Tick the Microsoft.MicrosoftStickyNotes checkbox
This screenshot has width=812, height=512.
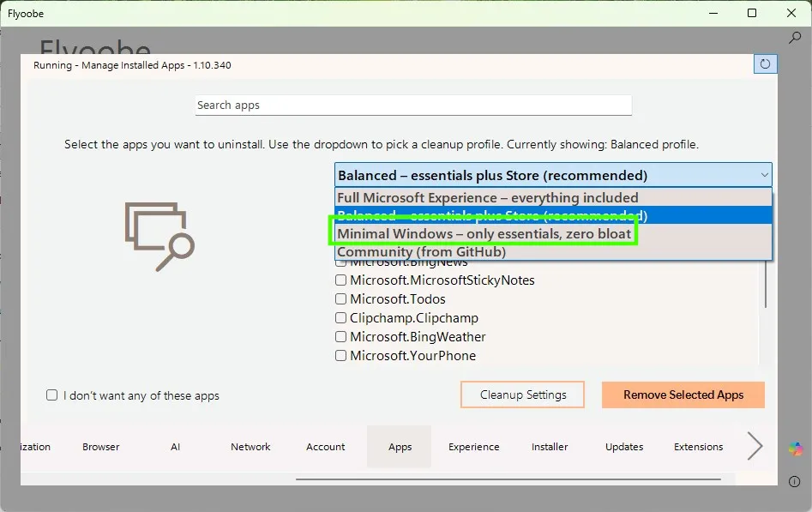[x=341, y=280]
